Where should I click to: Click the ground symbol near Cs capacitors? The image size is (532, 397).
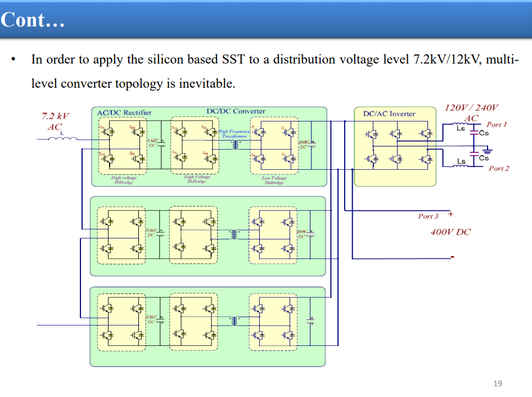487,151
